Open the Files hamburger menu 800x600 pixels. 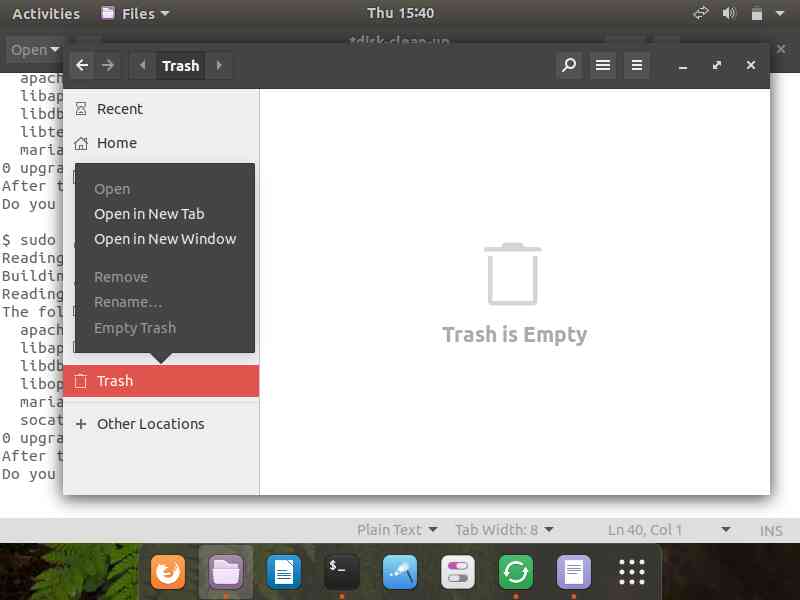click(x=636, y=66)
